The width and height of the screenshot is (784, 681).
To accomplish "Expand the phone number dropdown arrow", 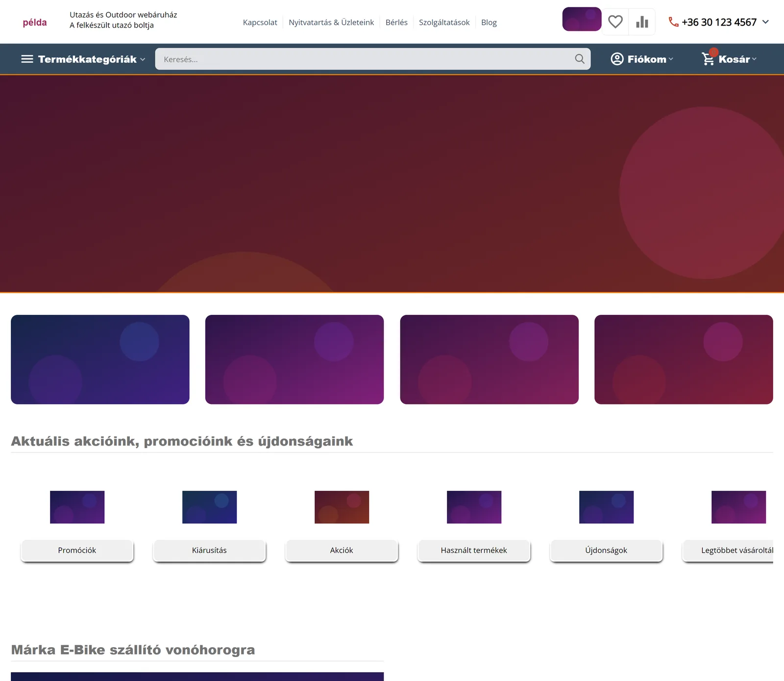I will 765,22.
